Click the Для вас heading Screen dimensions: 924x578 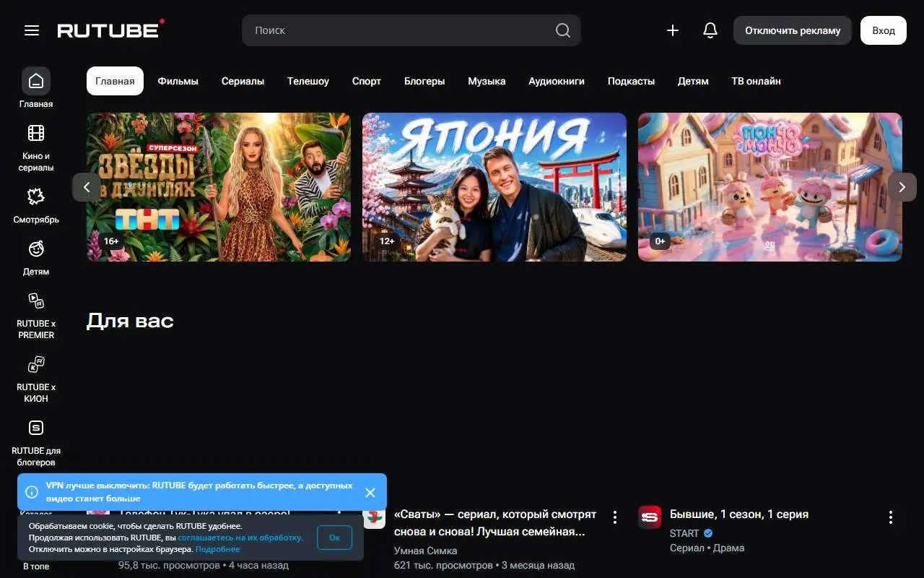(130, 321)
